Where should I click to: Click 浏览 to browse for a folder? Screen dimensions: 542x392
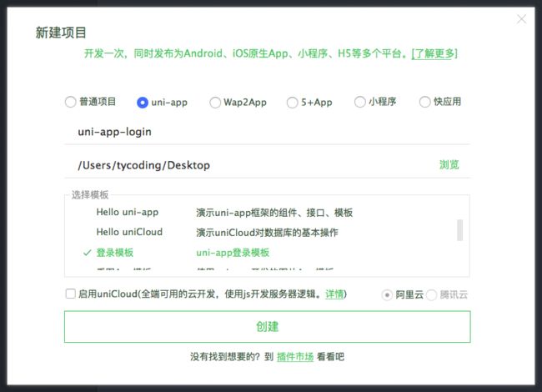(x=449, y=165)
